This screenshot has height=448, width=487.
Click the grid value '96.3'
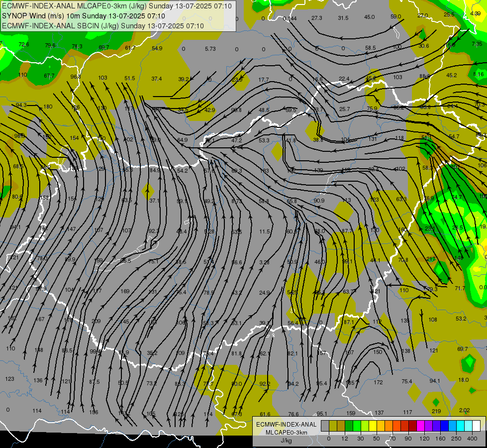click(76, 77)
